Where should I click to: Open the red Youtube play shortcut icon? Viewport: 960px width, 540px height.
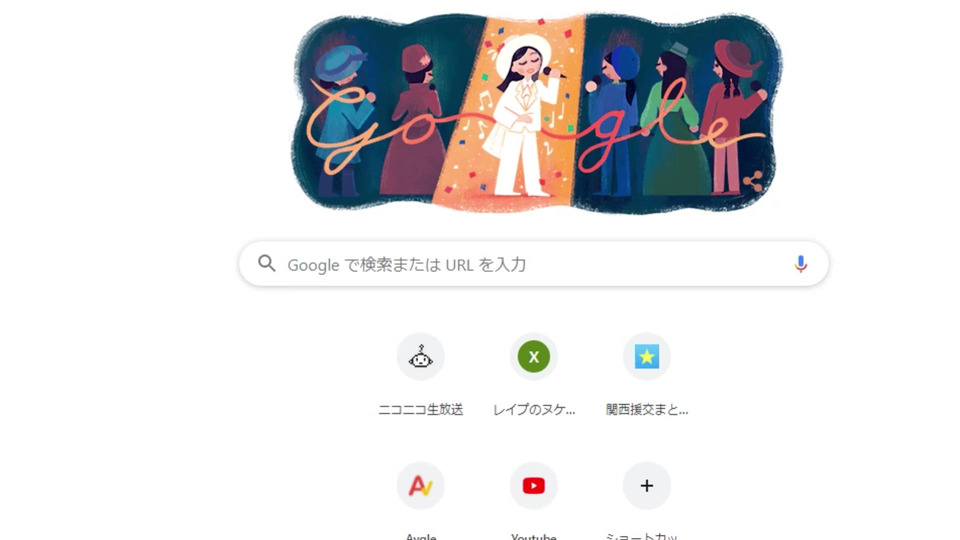pyautogui.click(x=534, y=486)
